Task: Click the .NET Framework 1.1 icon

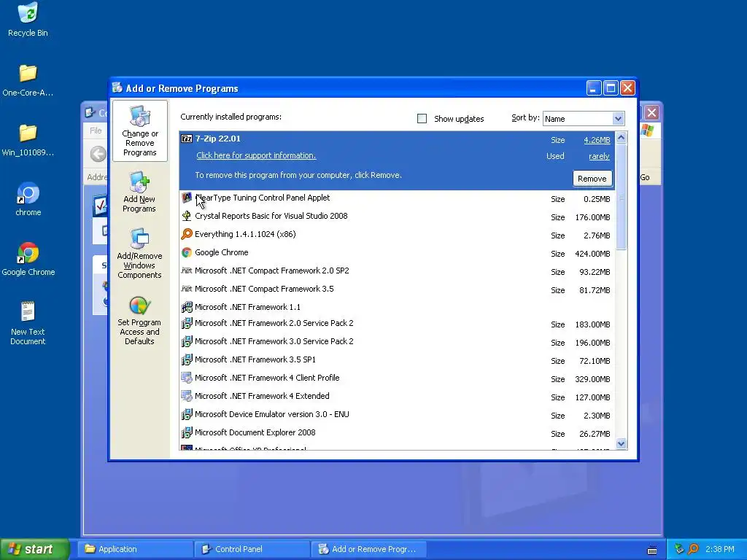Action: click(187, 307)
